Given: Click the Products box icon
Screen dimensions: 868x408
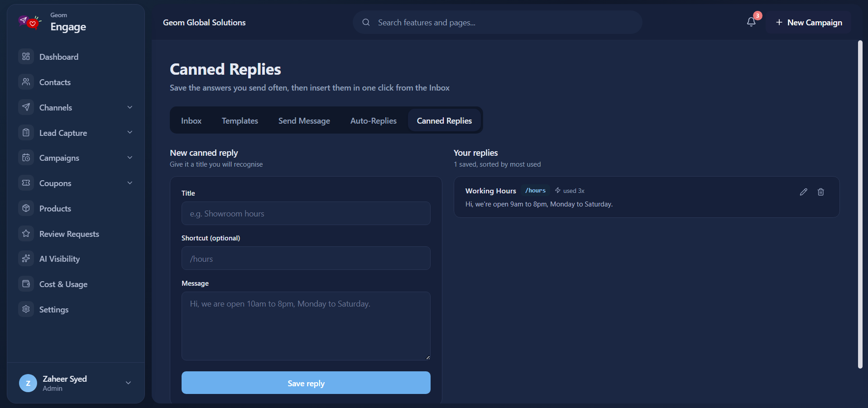Looking at the screenshot, I should point(26,208).
